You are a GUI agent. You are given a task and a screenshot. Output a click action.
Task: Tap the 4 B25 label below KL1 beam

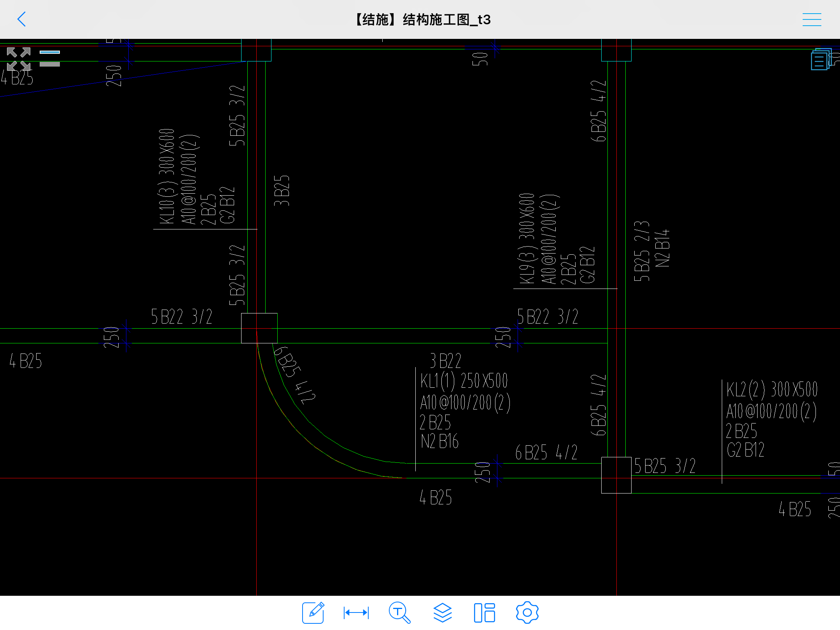(x=436, y=497)
